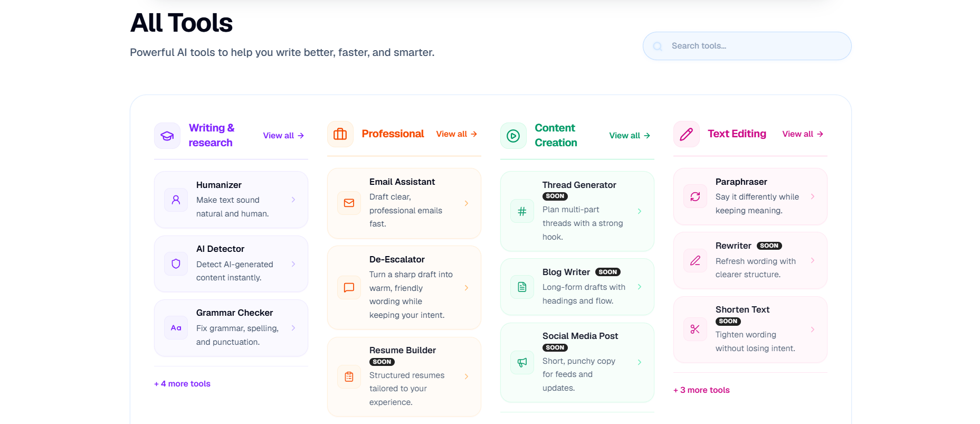This screenshot has height=424, width=980.
Task: Show the 3 more tools link
Action: tap(701, 390)
